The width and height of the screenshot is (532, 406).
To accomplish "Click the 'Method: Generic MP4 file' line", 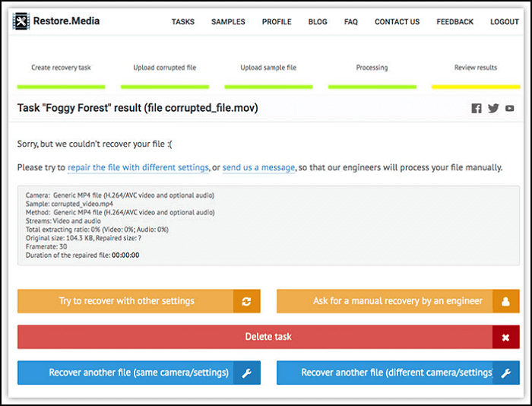I will 120,213.
